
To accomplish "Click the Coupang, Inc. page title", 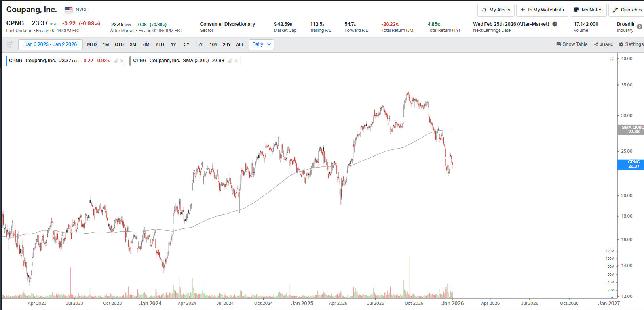I will (32, 10).
